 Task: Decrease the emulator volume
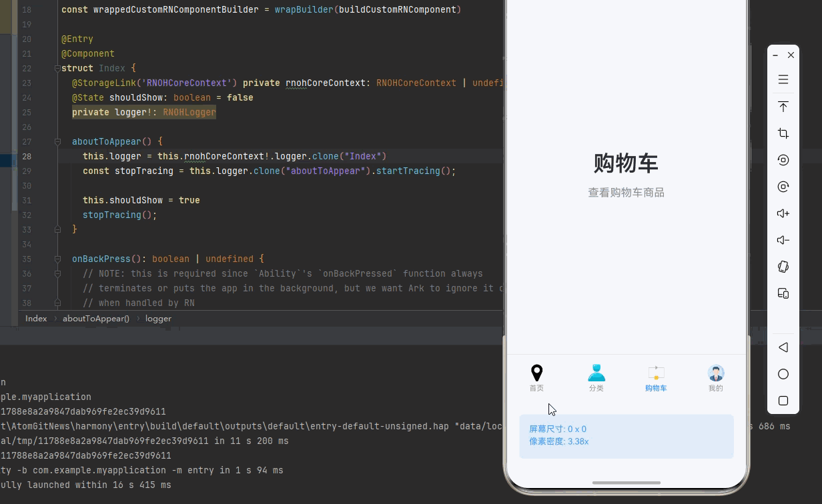point(783,240)
